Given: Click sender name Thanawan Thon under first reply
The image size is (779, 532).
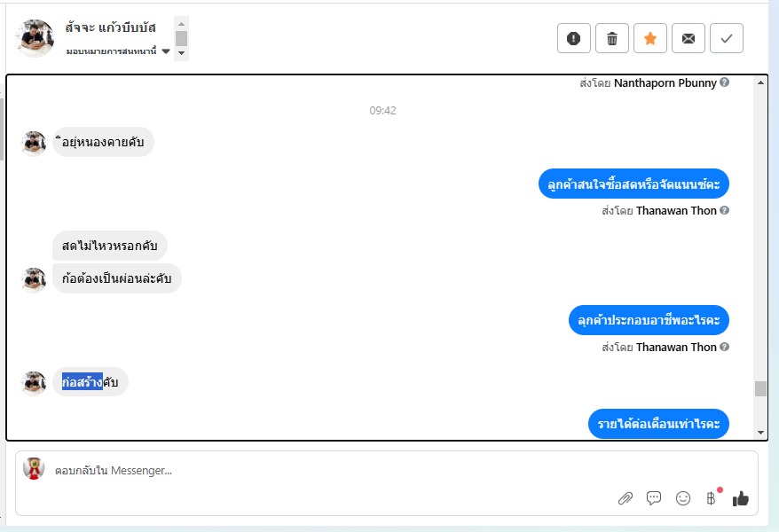Looking at the screenshot, I should click(676, 211).
